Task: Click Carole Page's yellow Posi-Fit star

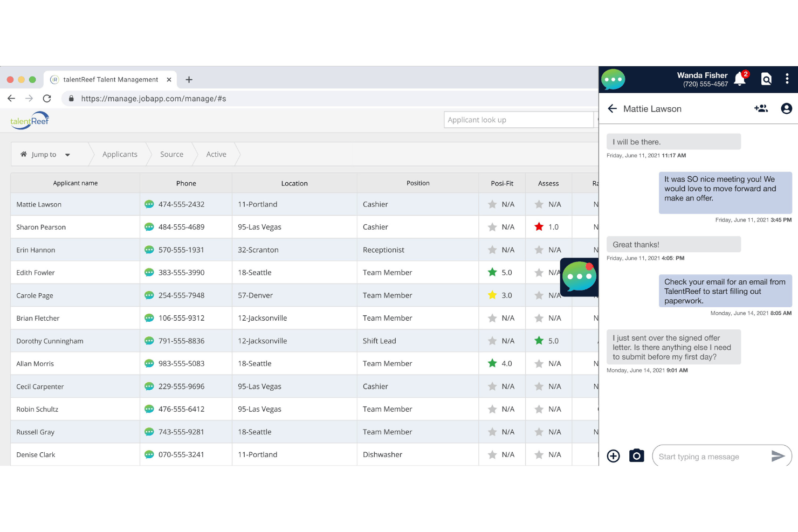Action: [492, 295]
